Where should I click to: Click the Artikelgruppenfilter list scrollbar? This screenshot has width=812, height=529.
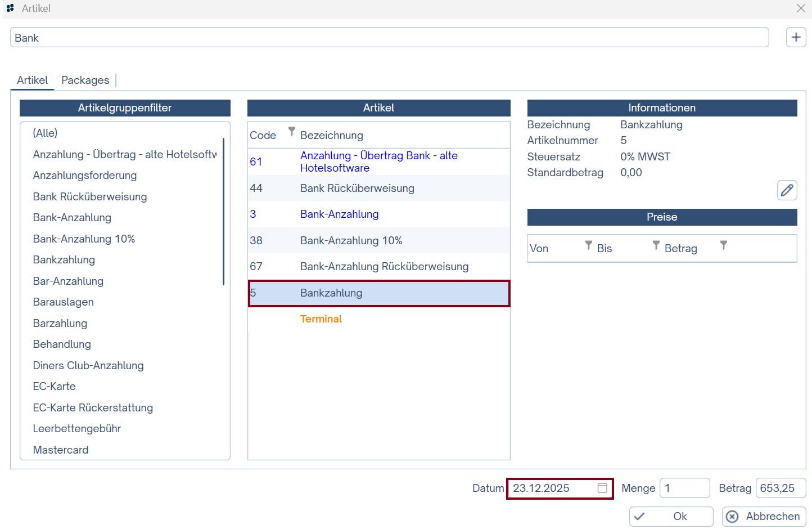point(223,211)
